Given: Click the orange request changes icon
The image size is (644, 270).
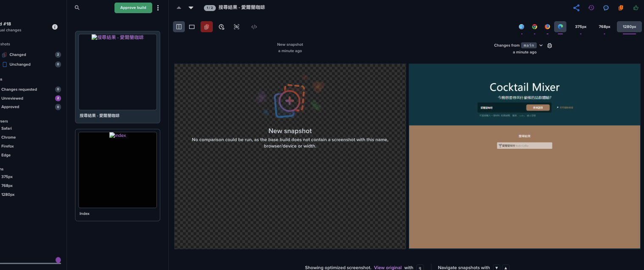Looking at the screenshot, I should pyautogui.click(x=621, y=8).
